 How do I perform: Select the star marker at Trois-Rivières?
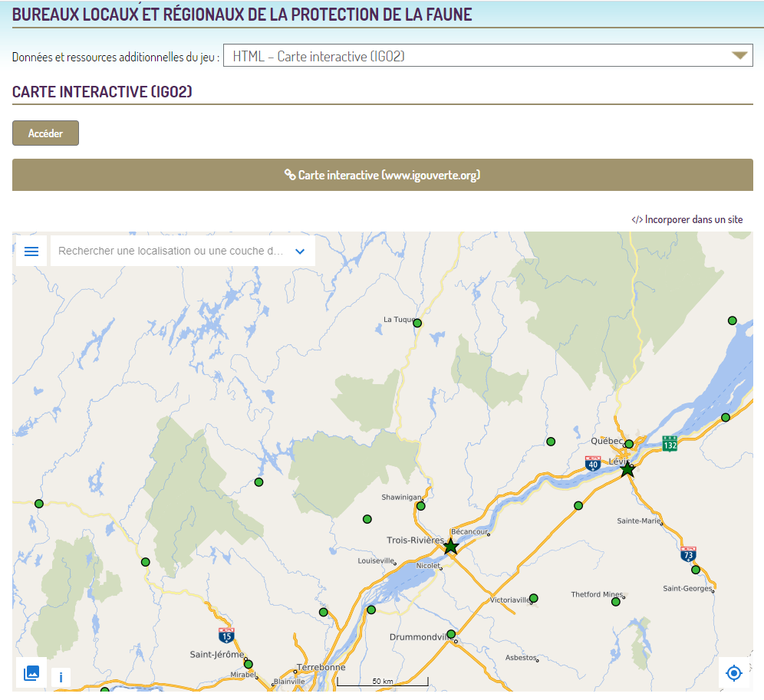(451, 547)
